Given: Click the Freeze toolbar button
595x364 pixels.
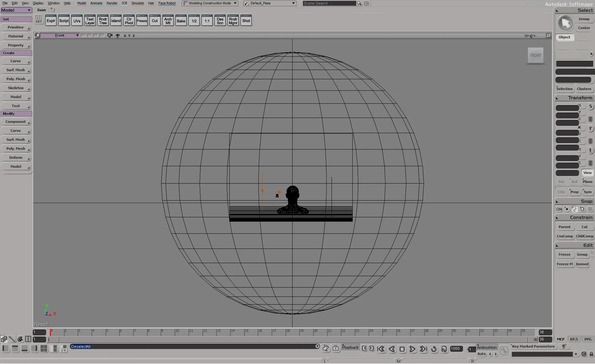Looking at the screenshot, I should pos(142,21).
